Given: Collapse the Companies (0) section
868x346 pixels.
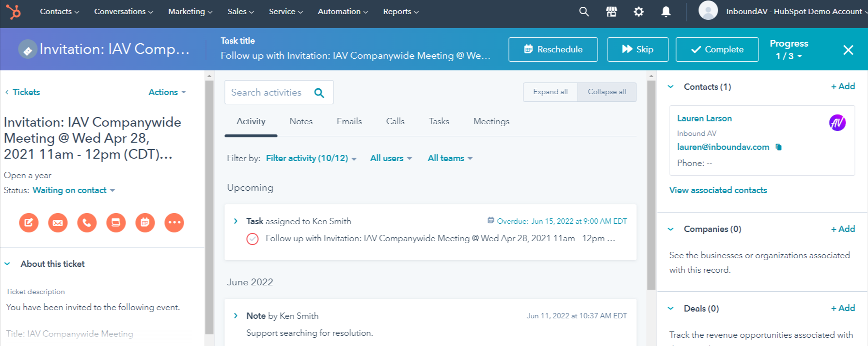Looking at the screenshot, I should [x=671, y=229].
